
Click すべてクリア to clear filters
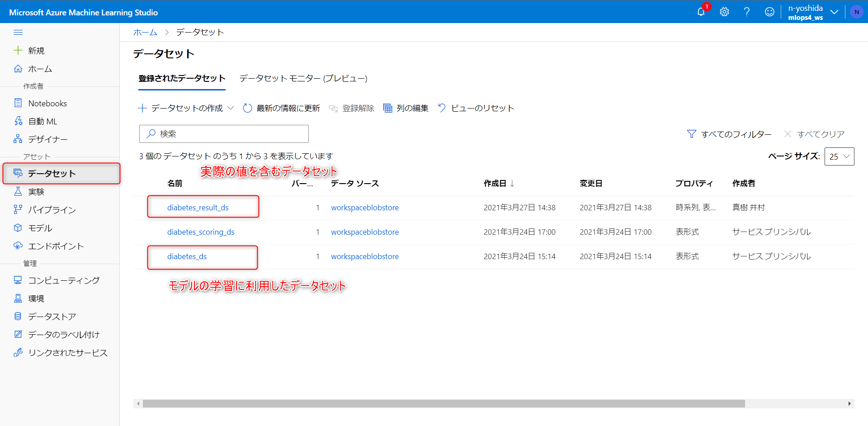[814, 134]
